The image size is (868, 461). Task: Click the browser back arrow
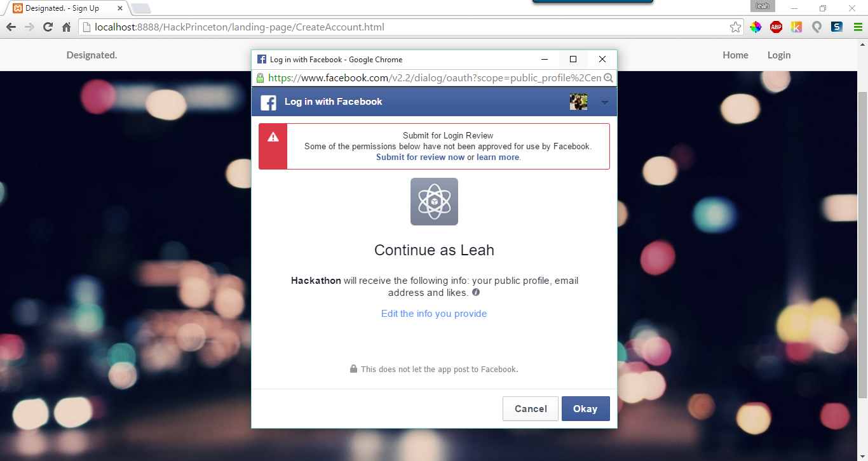tap(11, 27)
